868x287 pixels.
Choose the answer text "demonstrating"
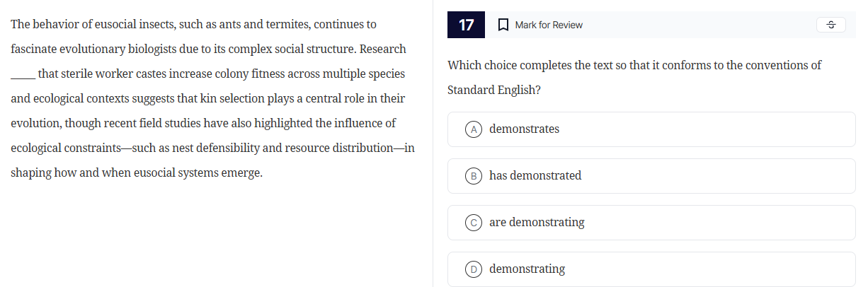(x=527, y=269)
